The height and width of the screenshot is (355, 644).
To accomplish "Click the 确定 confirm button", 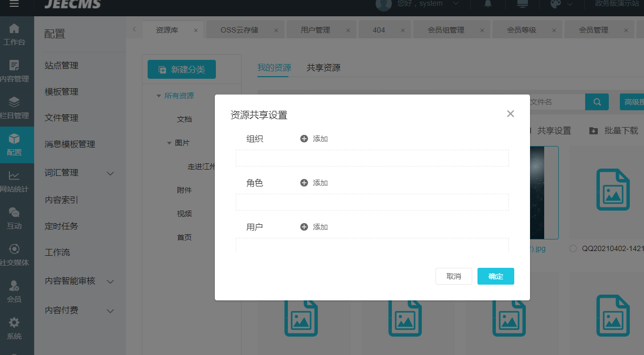I will pyautogui.click(x=495, y=276).
